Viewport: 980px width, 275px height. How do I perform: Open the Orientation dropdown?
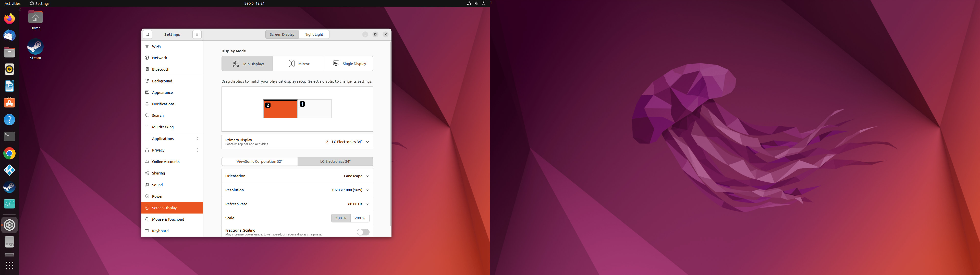pos(298,176)
